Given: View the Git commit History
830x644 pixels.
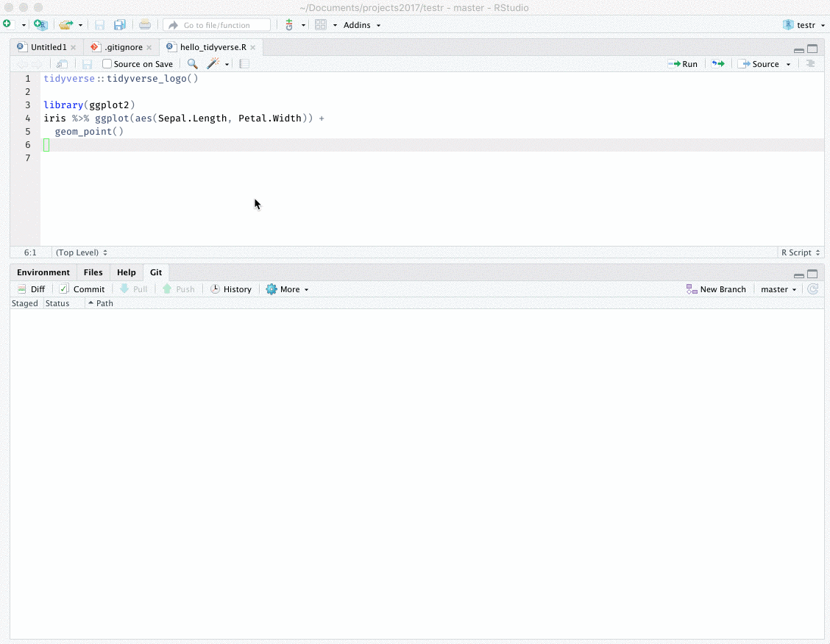Looking at the screenshot, I should pos(231,289).
